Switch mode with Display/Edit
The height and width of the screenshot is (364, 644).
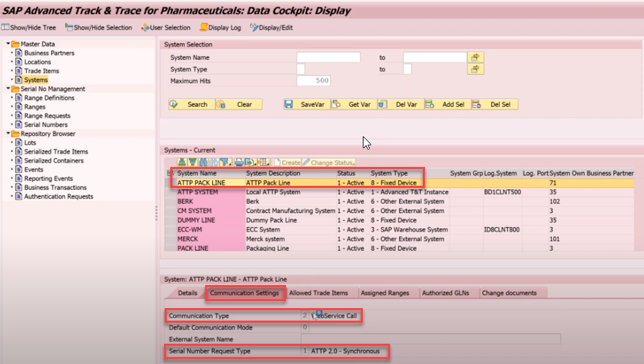(x=271, y=27)
